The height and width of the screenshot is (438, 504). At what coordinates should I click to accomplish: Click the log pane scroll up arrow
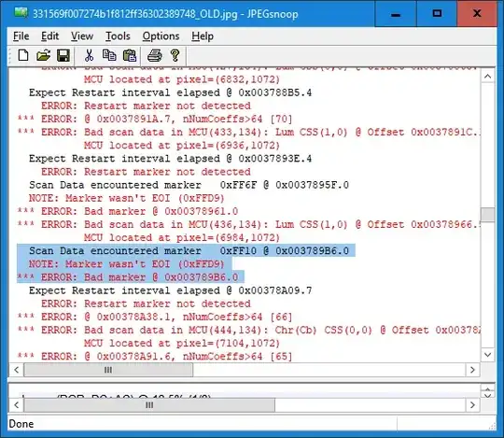(487, 77)
